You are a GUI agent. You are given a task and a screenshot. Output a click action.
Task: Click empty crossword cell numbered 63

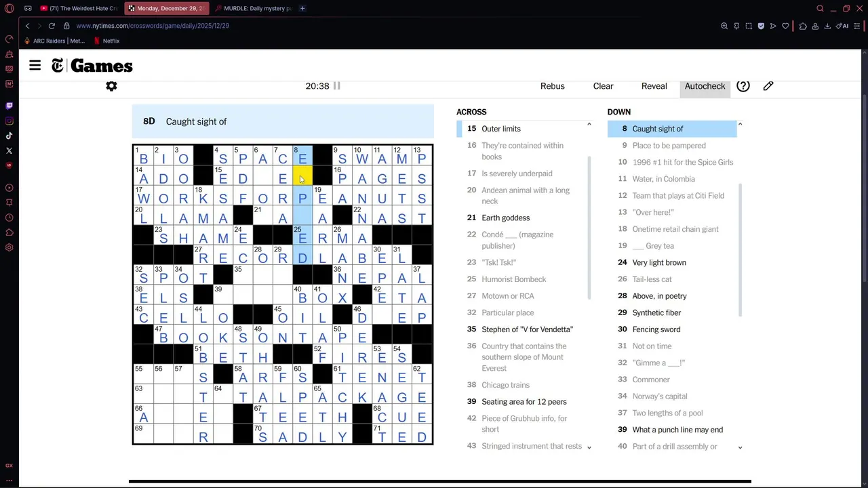[143, 394]
